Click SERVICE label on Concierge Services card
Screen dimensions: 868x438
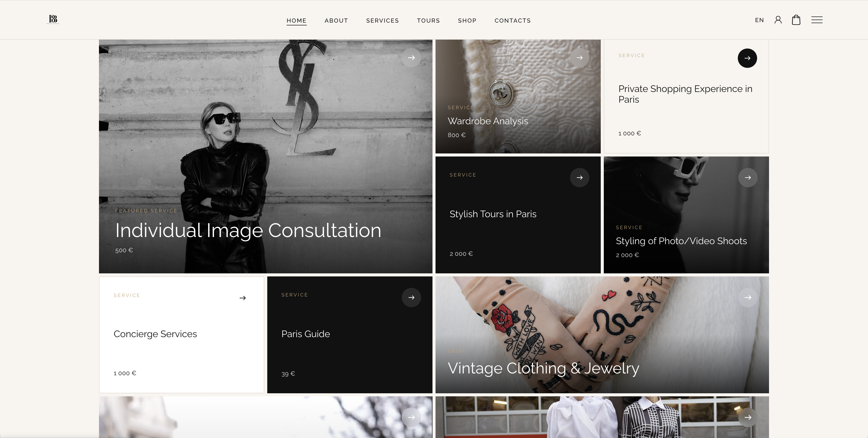(x=127, y=296)
